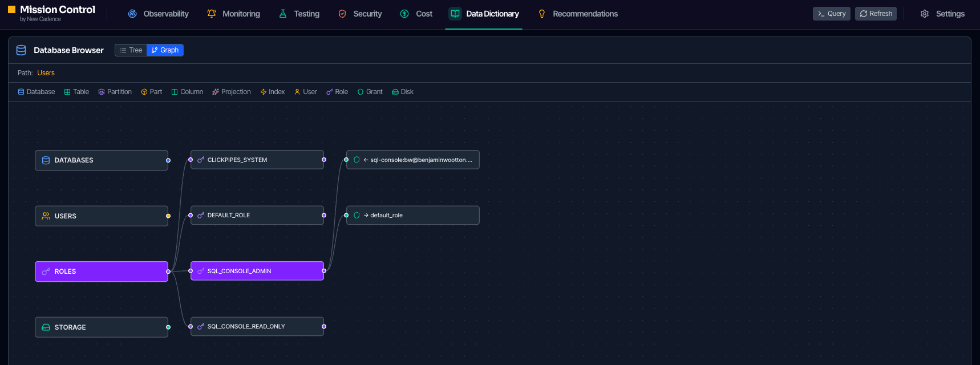Select the DATABASES node
980x365 pixels.
pyautogui.click(x=102, y=160)
